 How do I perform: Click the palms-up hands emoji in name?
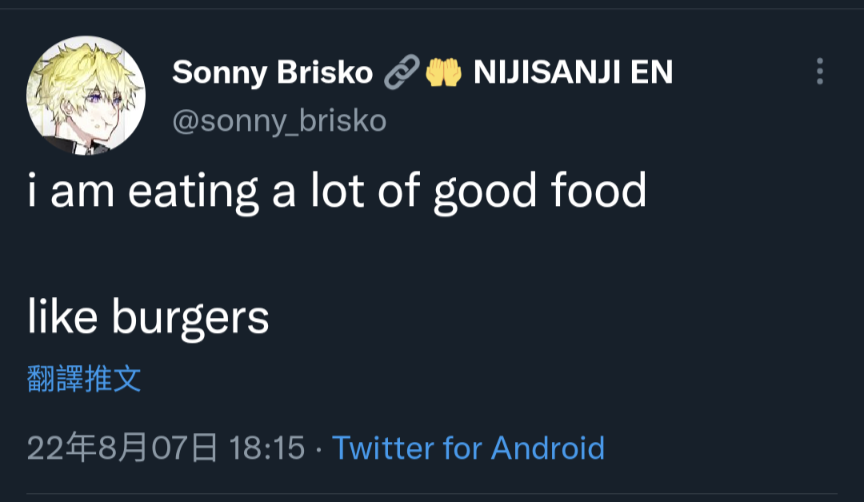[x=443, y=72]
